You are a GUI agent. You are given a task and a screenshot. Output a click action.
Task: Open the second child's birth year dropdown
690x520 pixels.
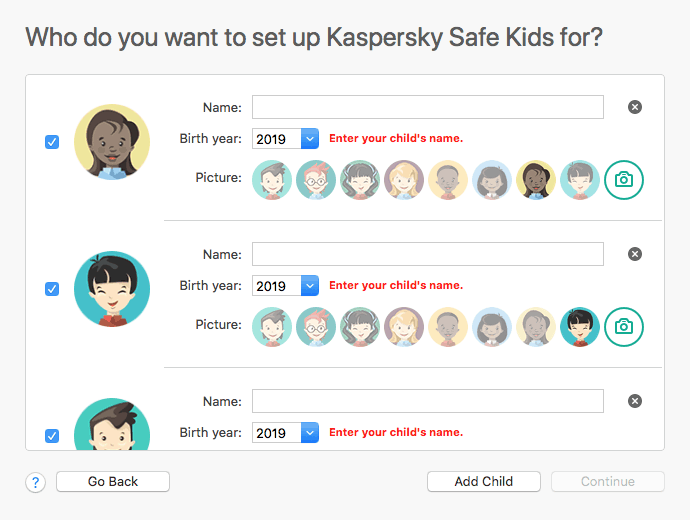[285, 286]
